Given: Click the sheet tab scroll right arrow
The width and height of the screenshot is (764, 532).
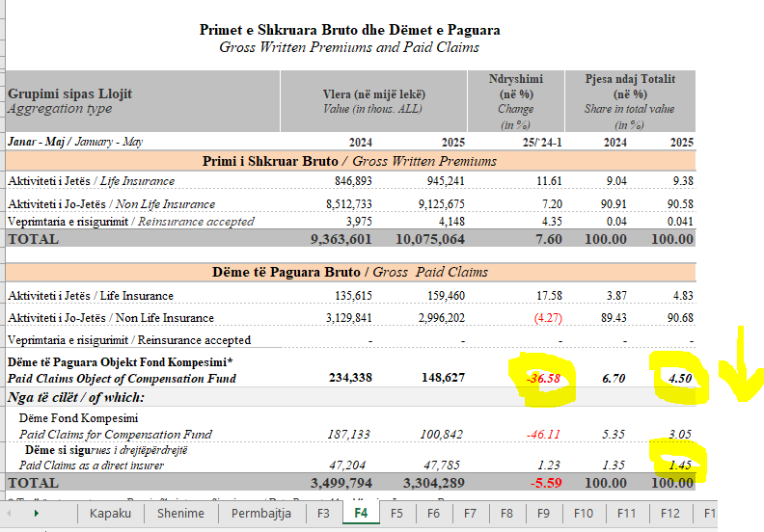Looking at the screenshot, I should (x=36, y=514).
